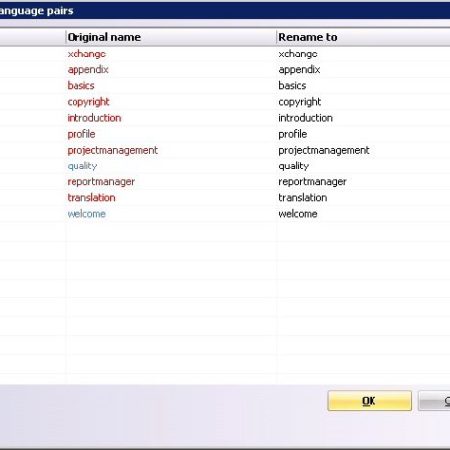Edit the Rename to field for projectmanagement
450x450 pixels.
[x=363, y=150]
